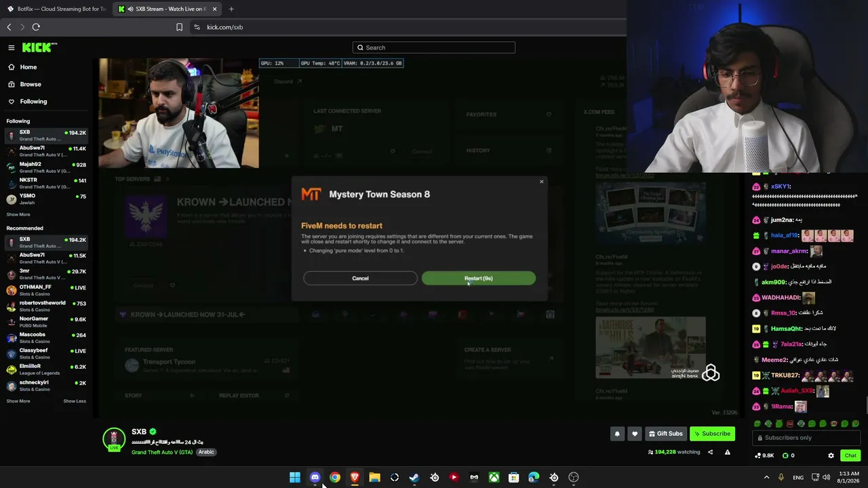This screenshot has width=868, height=488.
Task: Select the SXB Stream browser tab
Action: 167,9
